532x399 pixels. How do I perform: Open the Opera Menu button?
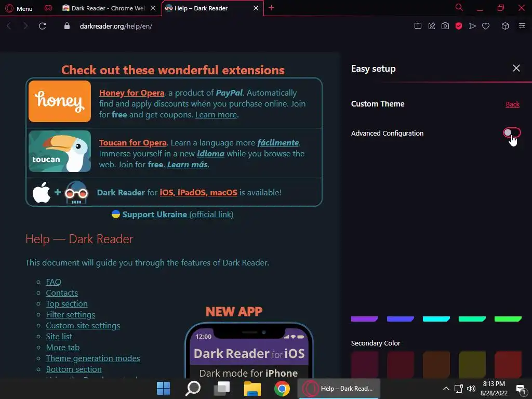pyautogui.click(x=19, y=8)
